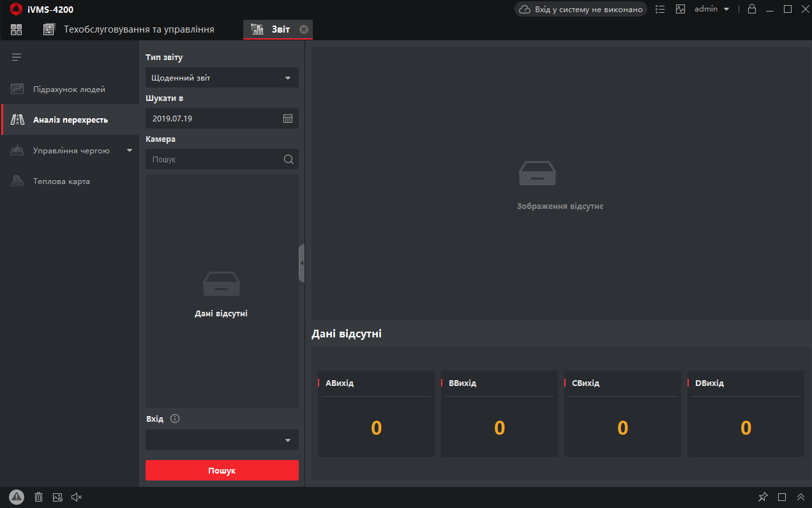Click the magnifier icon in camera search

(x=289, y=159)
